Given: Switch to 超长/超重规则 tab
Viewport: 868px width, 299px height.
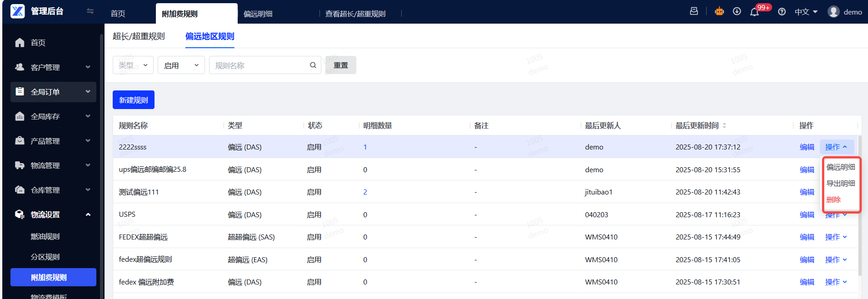Looking at the screenshot, I should click(x=139, y=36).
